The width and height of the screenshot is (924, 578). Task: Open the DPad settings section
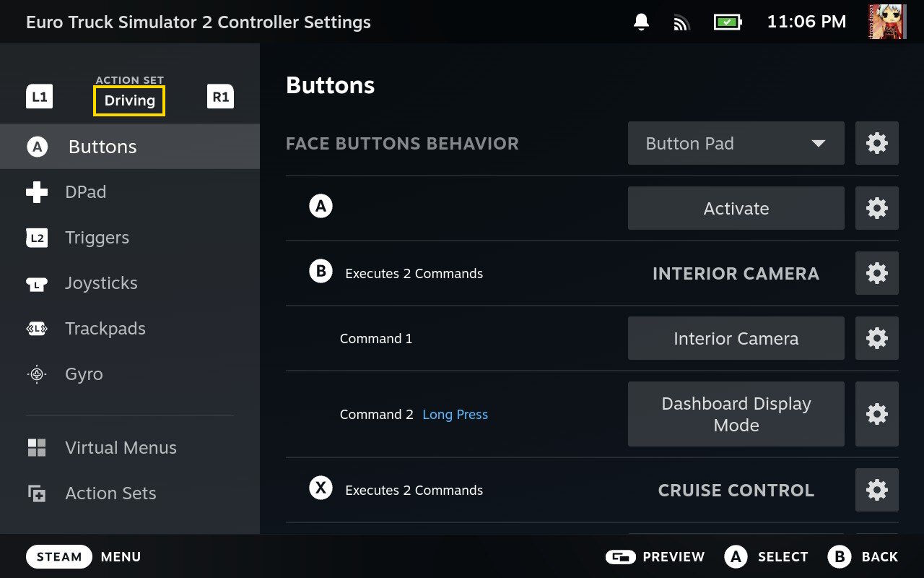[x=85, y=192]
